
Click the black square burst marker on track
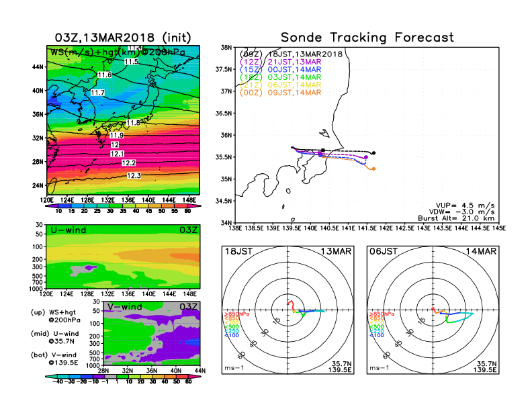tap(323, 150)
